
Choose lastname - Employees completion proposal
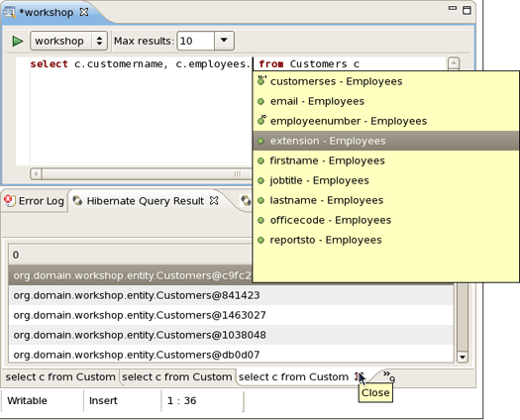click(386, 200)
